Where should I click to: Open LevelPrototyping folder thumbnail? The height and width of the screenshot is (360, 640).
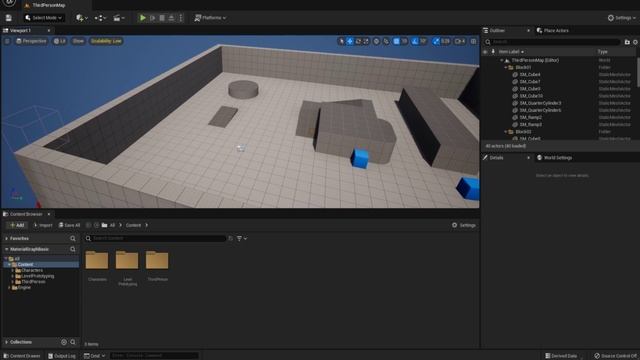127,260
